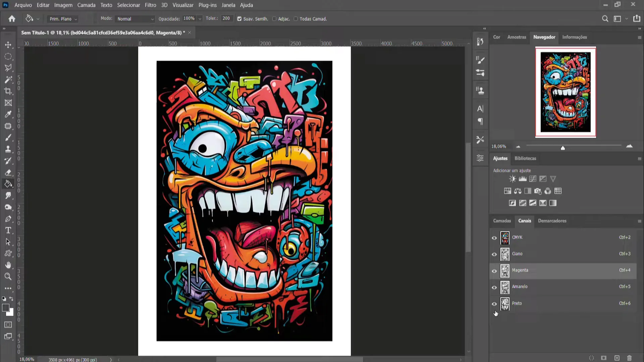Select the Polygonal Lasso tool

tap(8, 68)
